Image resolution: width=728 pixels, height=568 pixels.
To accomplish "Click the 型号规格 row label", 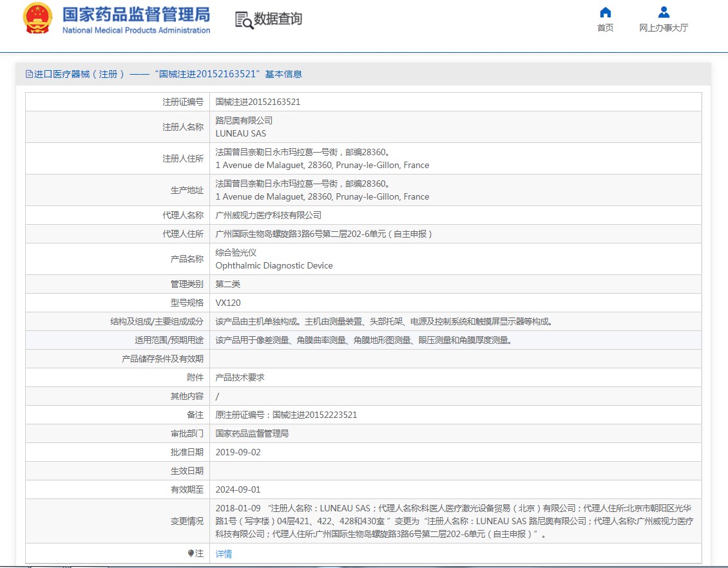I will 187,303.
